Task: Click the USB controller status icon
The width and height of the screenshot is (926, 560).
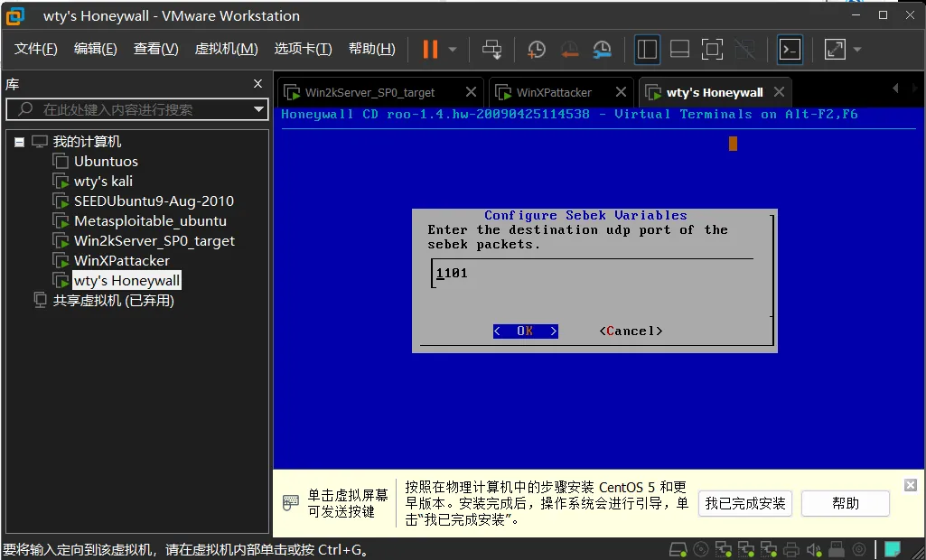Action: pyautogui.click(x=837, y=549)
